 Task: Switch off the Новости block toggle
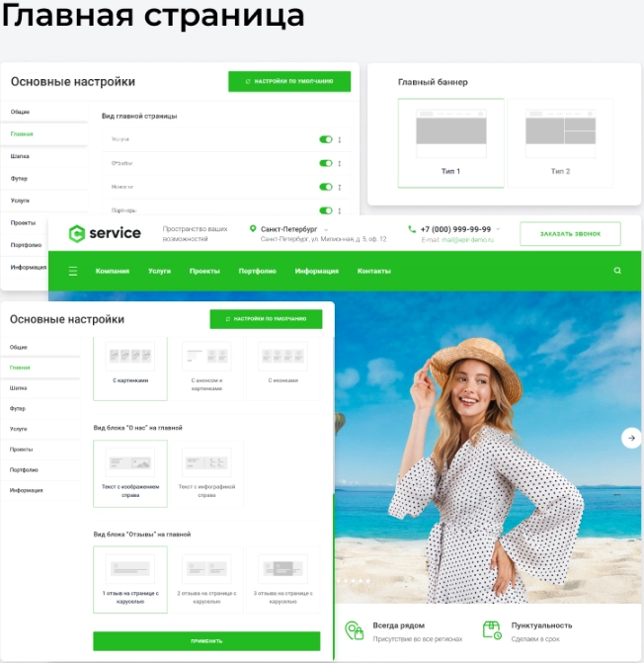[x=326, y=187]
